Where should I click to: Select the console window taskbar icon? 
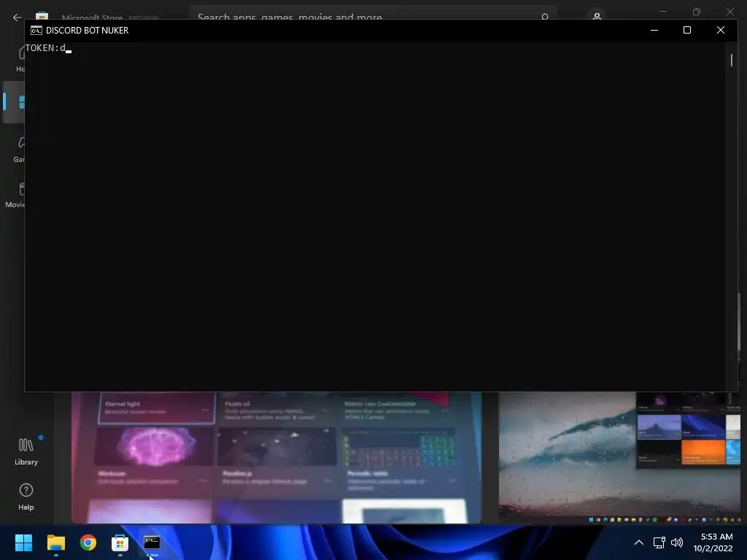tap(152, 542)
